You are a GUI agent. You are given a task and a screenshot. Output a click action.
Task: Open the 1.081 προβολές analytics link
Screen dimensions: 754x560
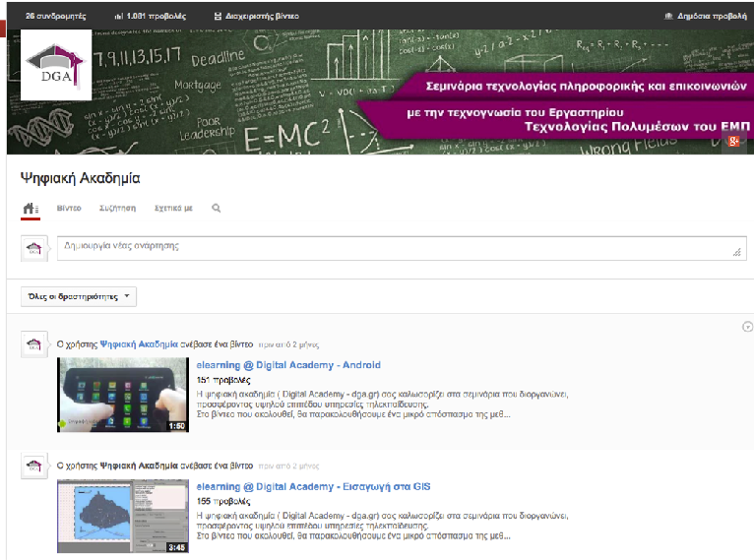(150, 16)
